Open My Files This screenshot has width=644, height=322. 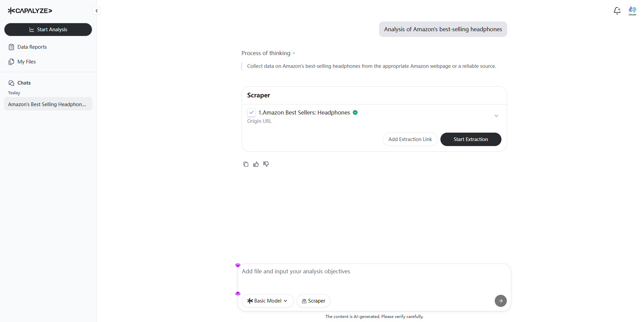(22, 62)
